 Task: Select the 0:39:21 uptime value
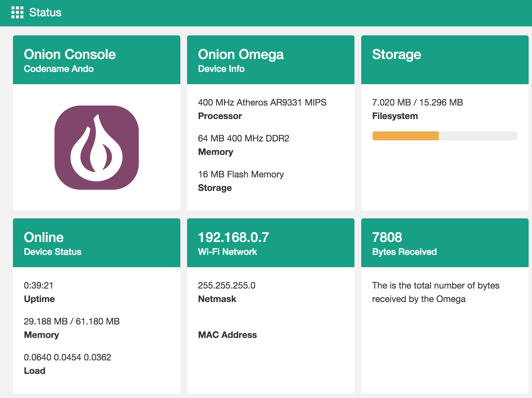tap(38, 285)
